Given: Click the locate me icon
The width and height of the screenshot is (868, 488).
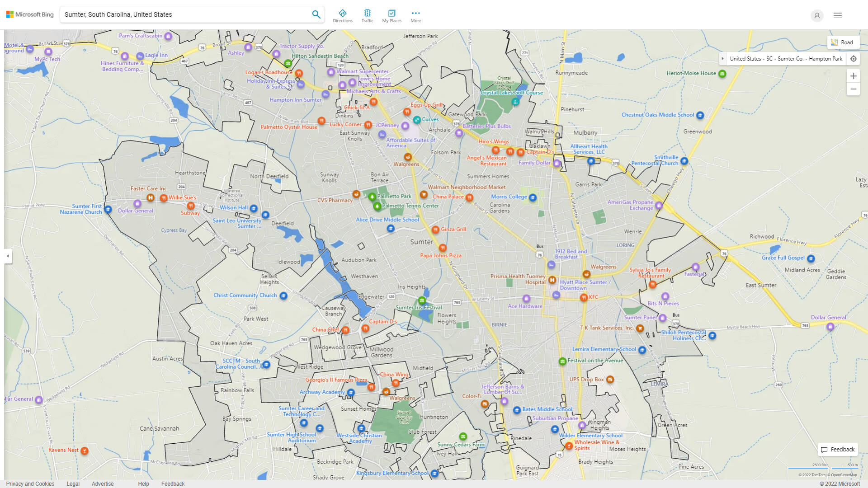Looking at the screenshot, I should click(853, 59).
